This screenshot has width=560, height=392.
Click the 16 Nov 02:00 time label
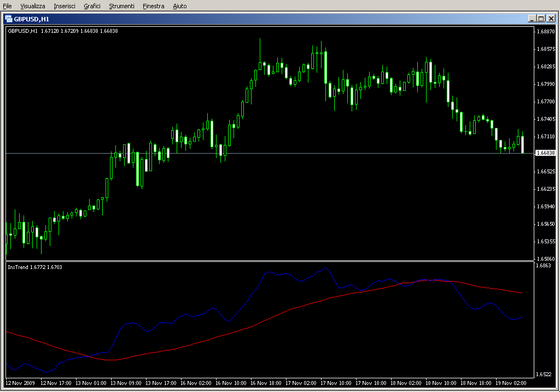click(196, 383)
